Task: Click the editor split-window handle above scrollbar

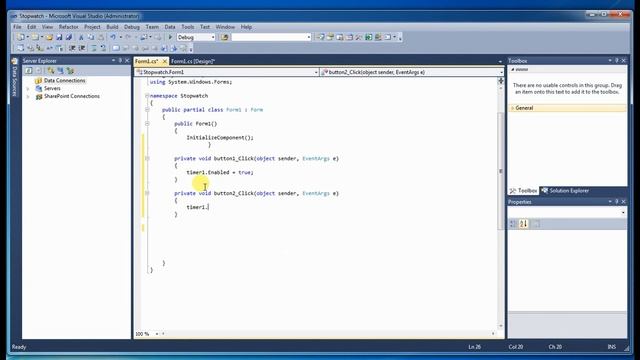Action: point(500,81)
